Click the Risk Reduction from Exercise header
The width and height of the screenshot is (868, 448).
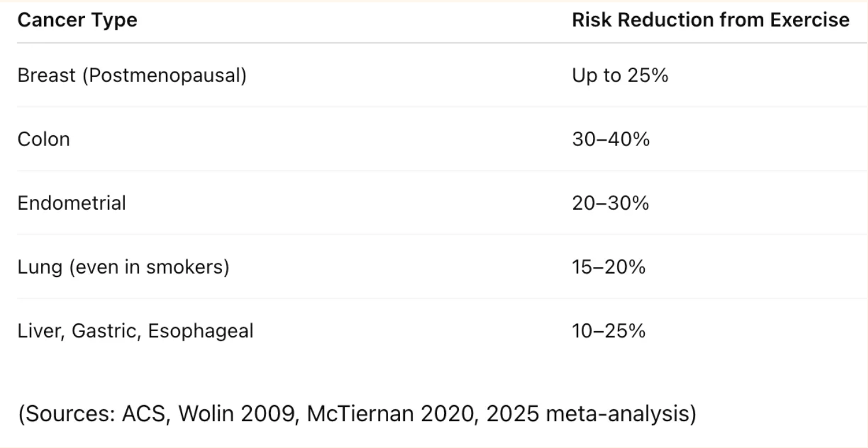point(710,20)
